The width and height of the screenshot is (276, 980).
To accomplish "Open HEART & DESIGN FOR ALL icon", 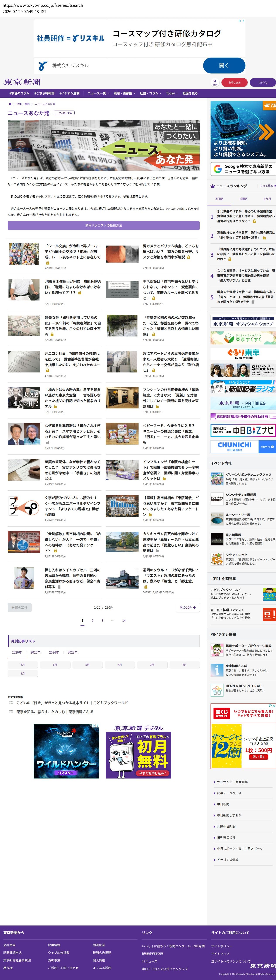I will [217, 690].
